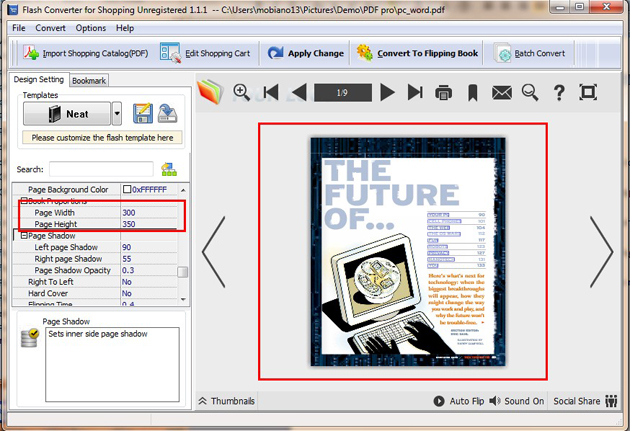Select the Design Setting tab
This screenshot has width=630, height=431.
pos(39,80)
